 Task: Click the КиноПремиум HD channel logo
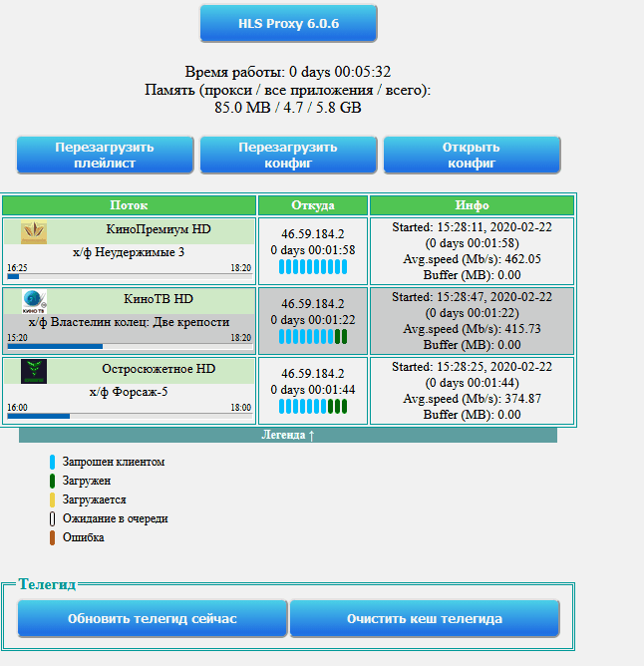(34, 232)
